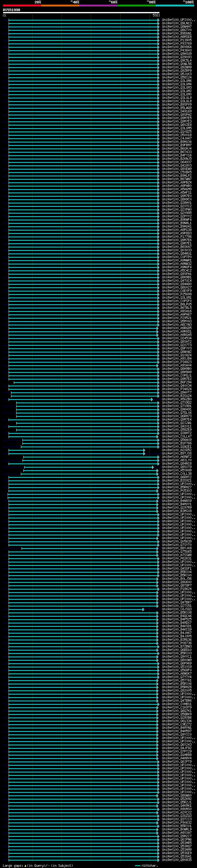Select hit label UniRef100_Q40034
197x868 pixels.
177,386
